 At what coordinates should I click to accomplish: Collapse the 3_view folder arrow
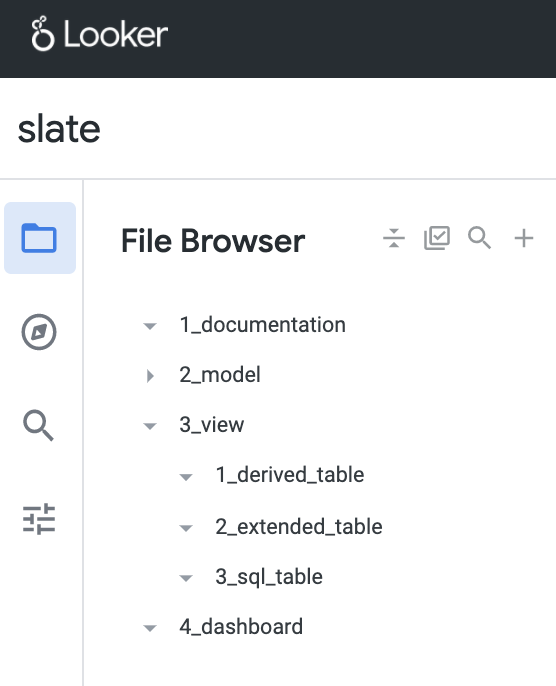click(150, 426)
